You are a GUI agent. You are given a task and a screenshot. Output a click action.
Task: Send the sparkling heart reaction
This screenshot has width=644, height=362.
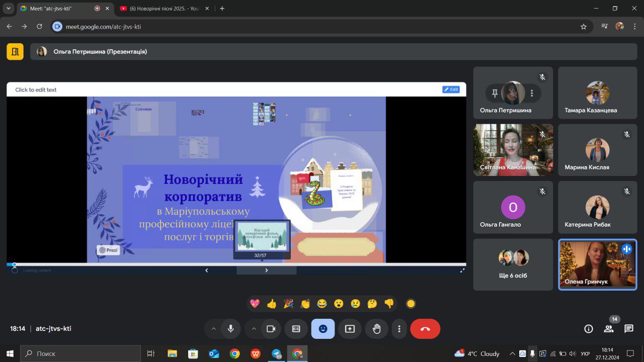[255, 304]
